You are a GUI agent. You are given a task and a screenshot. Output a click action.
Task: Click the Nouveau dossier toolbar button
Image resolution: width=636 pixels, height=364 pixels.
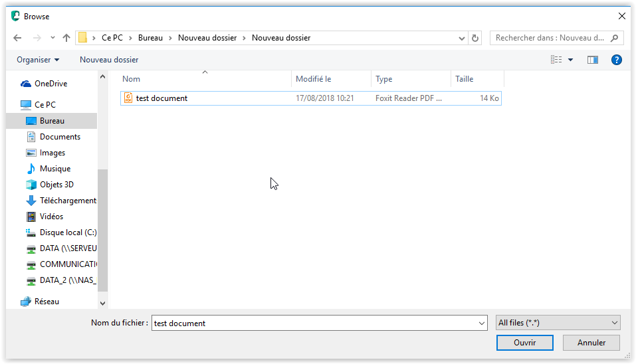109,60
